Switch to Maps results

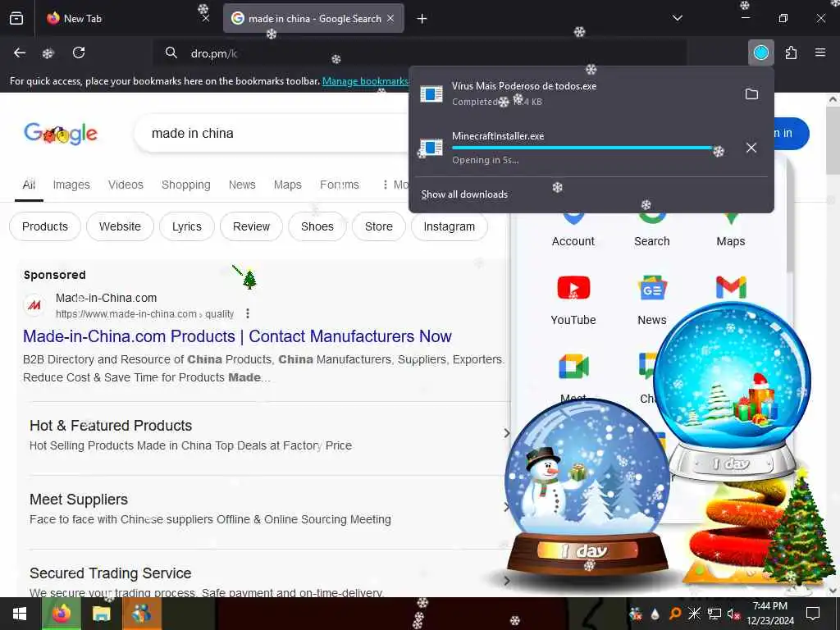(288, 185)
